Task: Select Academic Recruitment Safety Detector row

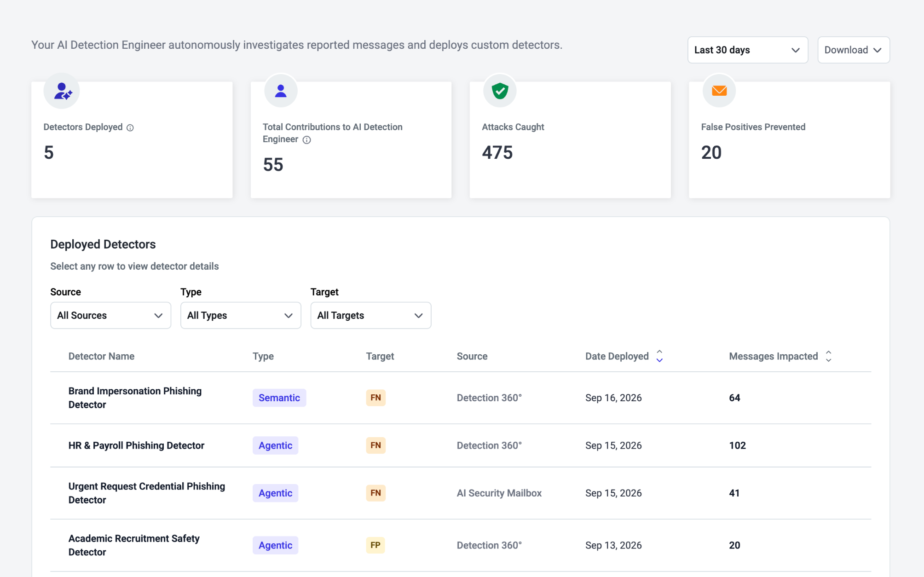Action: 461,545
